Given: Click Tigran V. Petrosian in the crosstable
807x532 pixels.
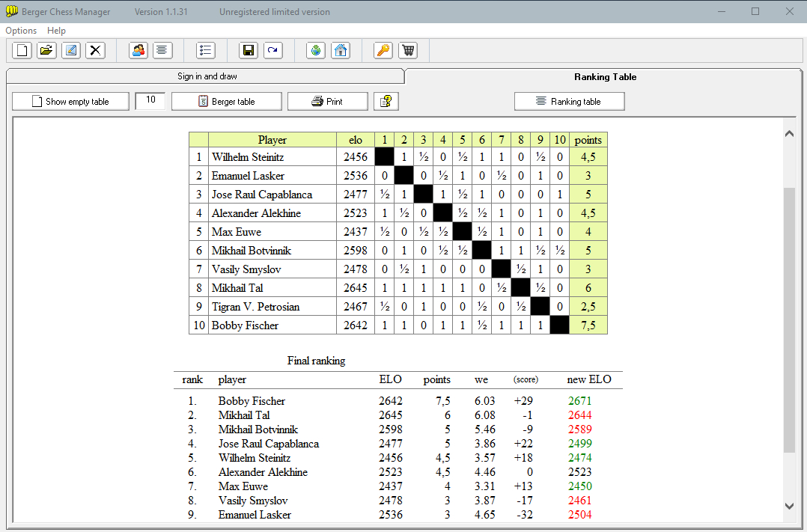Looking at the screenshot, I should click(x=255, y=307).
